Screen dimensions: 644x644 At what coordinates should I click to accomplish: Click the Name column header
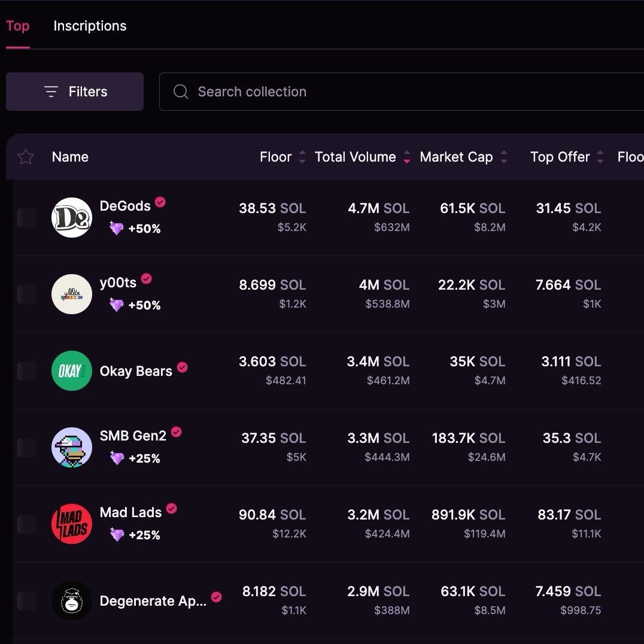70,157
